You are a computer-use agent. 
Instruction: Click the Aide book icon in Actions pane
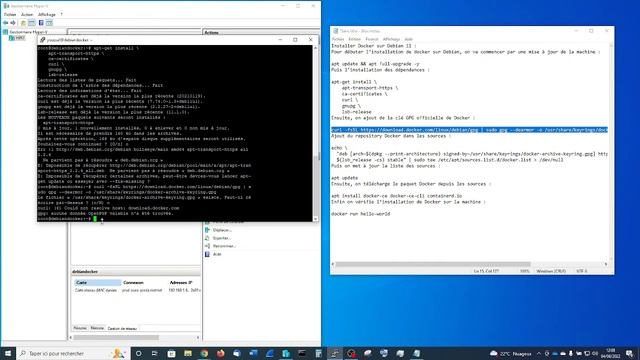click(207, 254)
